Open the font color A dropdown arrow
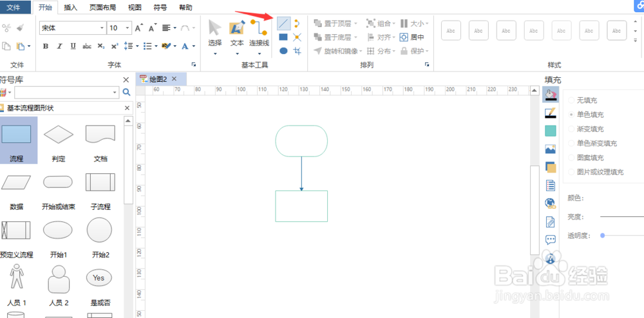 [x=194, y=46]
